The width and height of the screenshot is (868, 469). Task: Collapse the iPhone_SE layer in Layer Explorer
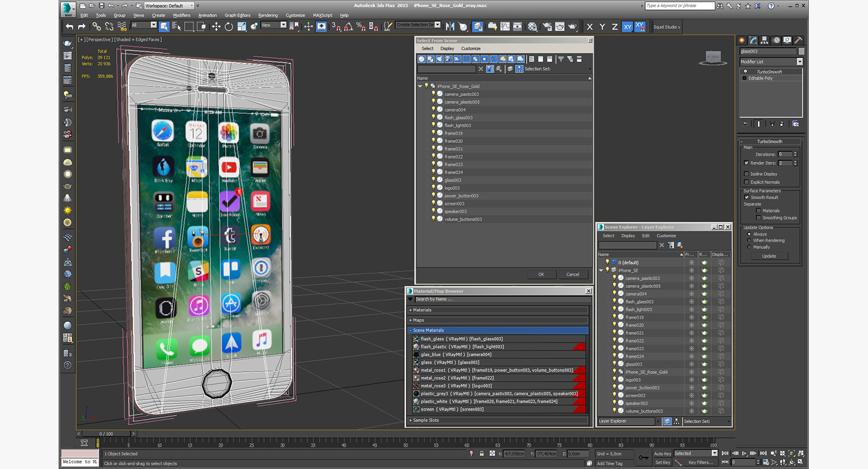(601, 270)
